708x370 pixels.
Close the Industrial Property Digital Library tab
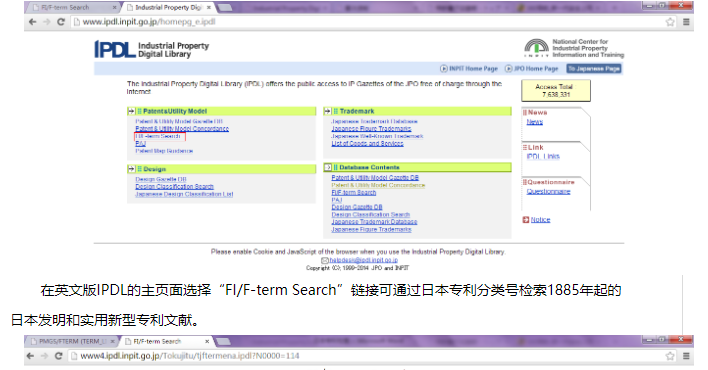pyautogui.click(x=209, y=7)
